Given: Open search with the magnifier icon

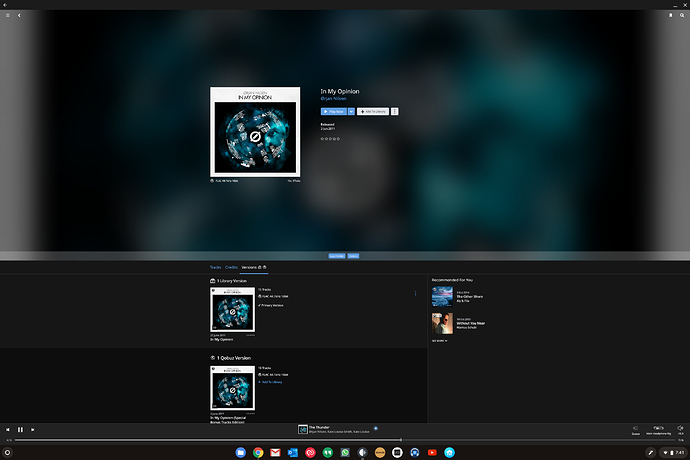Looking at the screenshot, I should coord(682,15).
